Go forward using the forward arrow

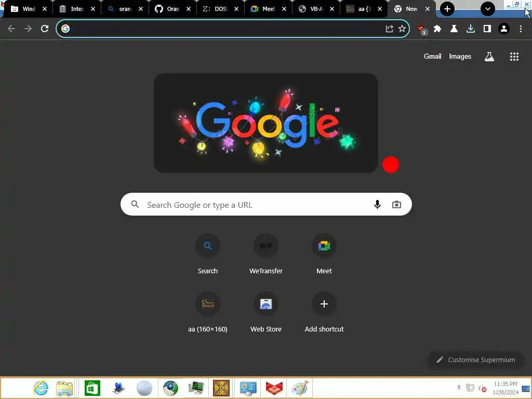(28, 29)
